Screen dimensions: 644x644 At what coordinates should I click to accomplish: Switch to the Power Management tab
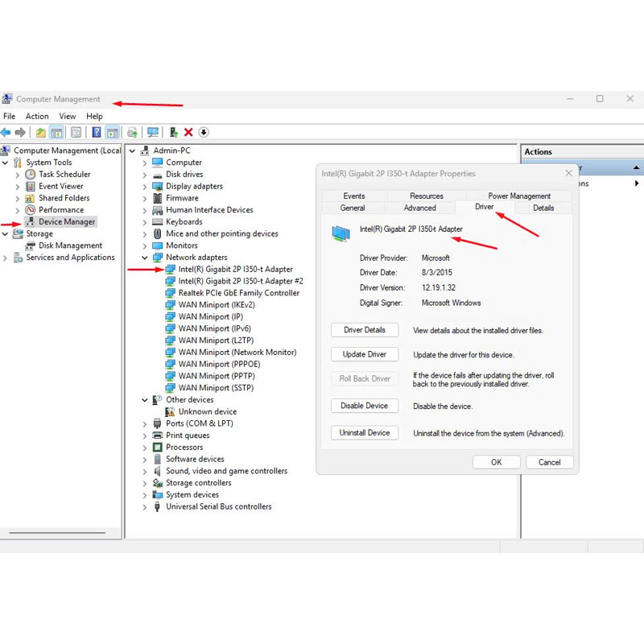[x=519, y=196]
